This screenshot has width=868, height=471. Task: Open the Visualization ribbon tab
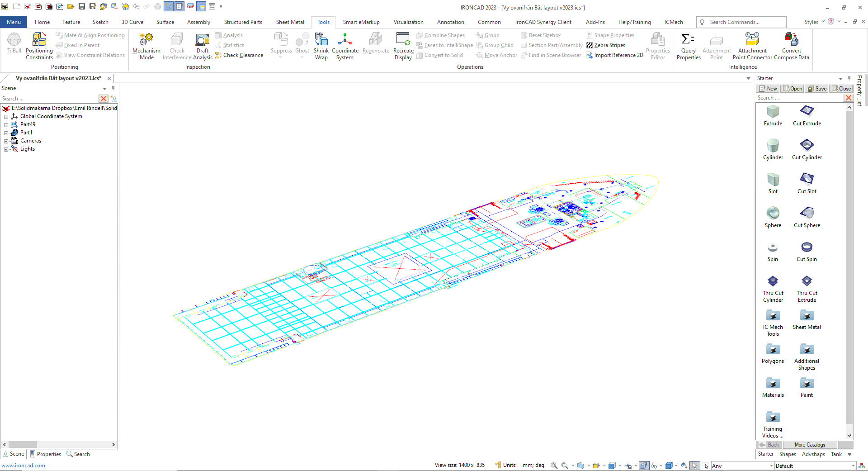408,22
